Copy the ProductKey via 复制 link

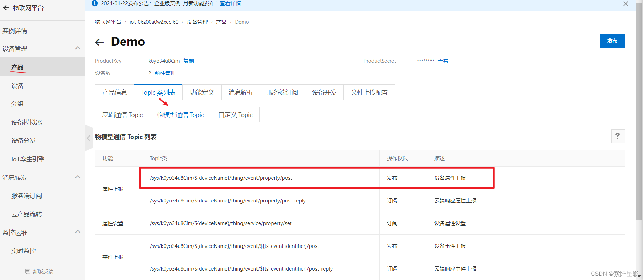pos(189,61)
